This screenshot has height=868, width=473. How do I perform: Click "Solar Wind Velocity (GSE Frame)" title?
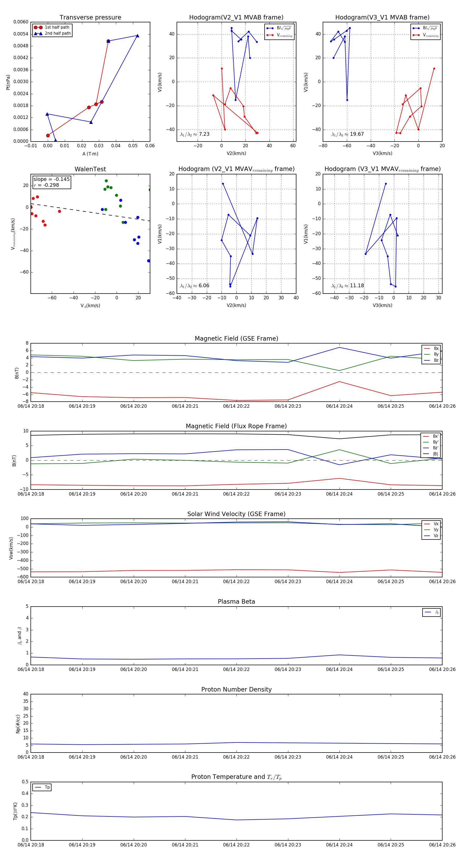(236, 514)
